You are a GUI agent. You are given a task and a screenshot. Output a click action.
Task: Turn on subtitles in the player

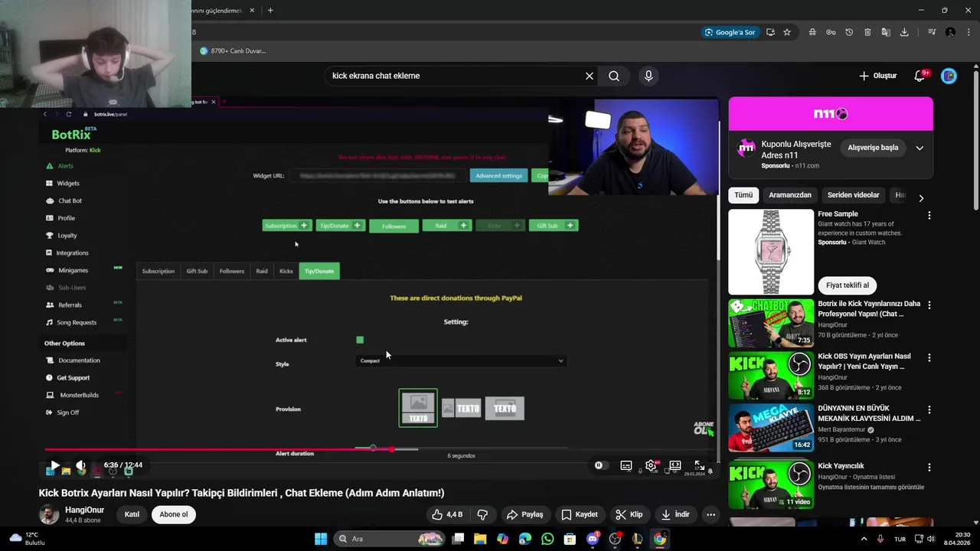pos(626,465)
